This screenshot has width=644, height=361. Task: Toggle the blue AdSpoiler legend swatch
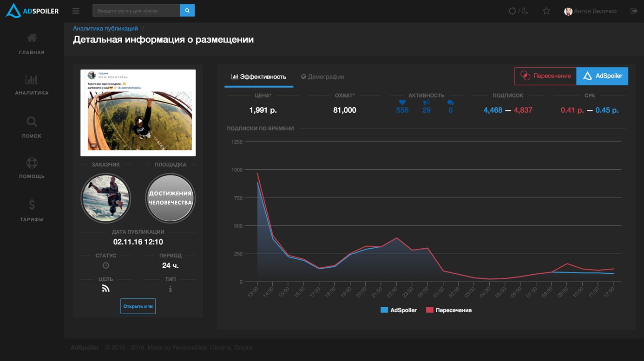point(384,310)
